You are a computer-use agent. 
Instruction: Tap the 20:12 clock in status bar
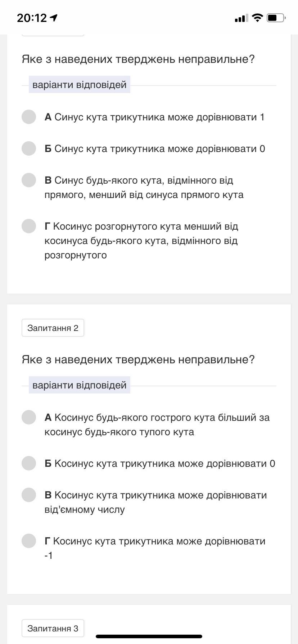(x=32, y=18)
